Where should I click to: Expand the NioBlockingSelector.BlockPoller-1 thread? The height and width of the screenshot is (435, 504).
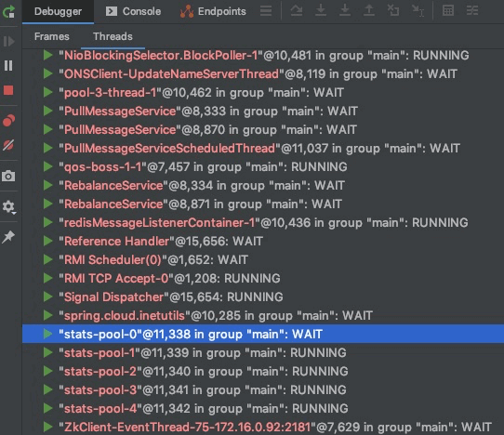(48, 55)
